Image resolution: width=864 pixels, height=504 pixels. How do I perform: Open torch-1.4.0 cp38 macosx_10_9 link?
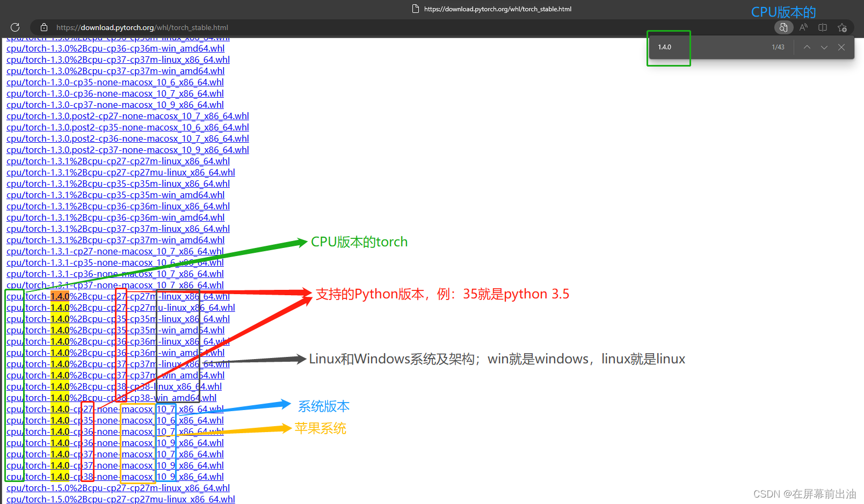pos(115,477)
